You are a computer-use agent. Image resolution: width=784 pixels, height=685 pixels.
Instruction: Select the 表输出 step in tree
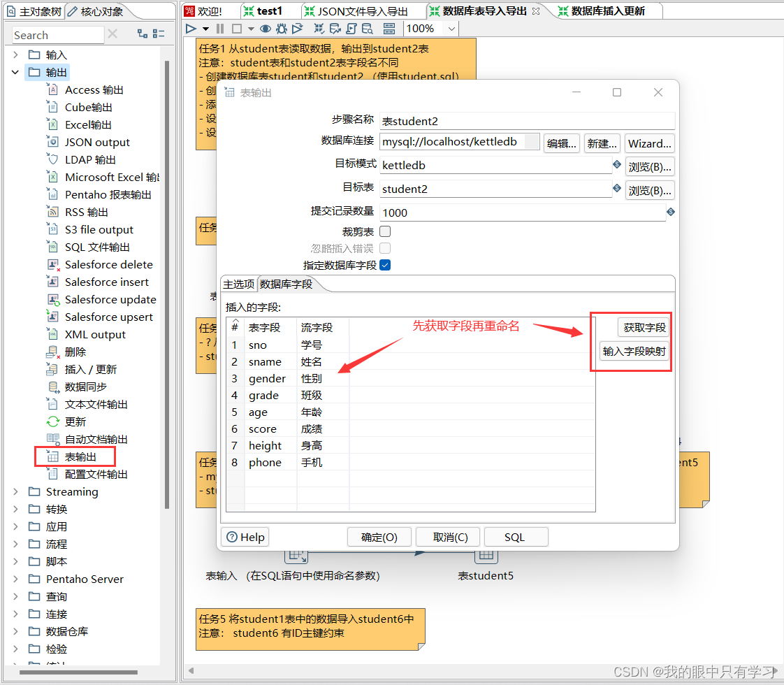80,456
